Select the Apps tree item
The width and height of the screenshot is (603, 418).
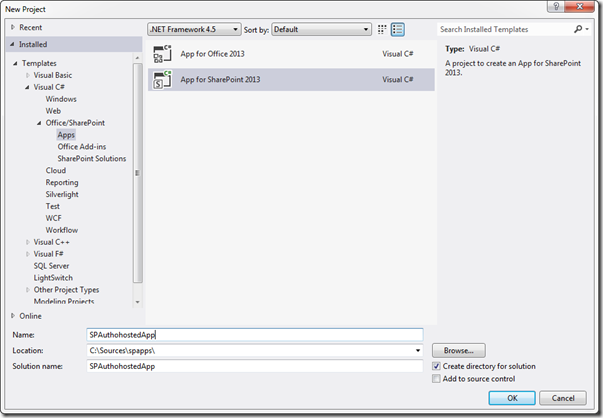click(66, 135)
